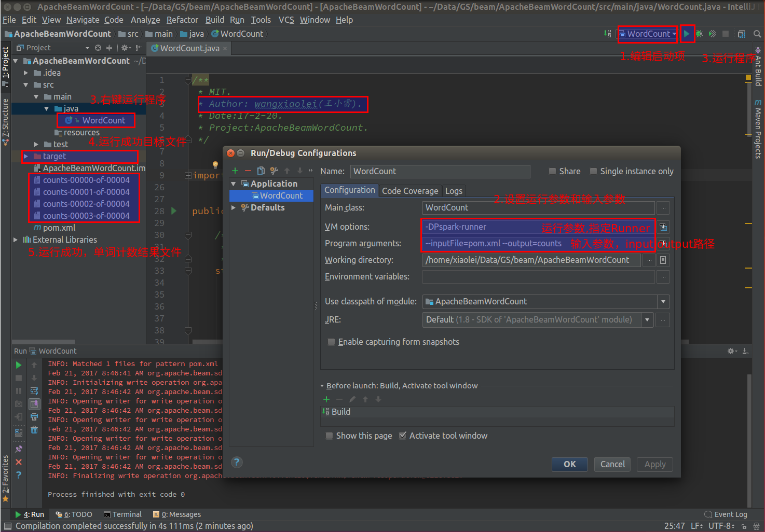
Task: Expand the target folder in the Project tree
Action: coord(25,156)
